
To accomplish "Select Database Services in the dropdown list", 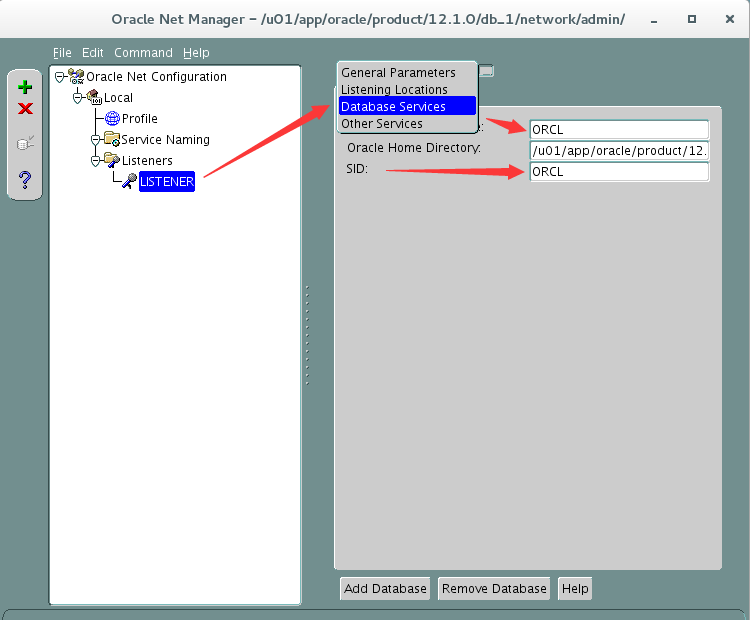I will coord(408,106).
